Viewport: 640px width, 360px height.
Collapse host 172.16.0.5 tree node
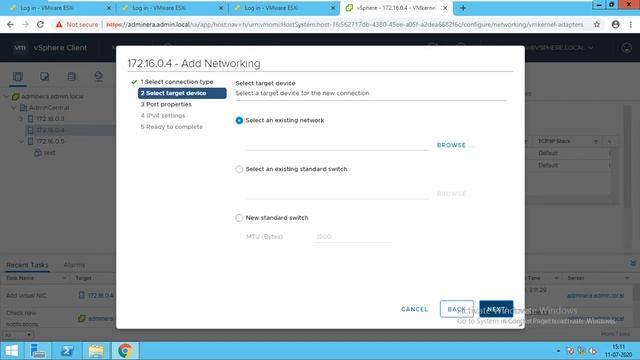coord(21,142)
